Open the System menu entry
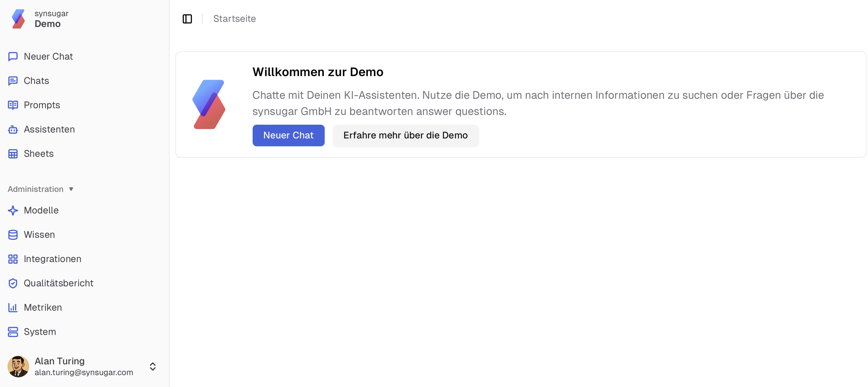This screenshot has width=868, height=387. pyautogui.click(x=40, y=332)
